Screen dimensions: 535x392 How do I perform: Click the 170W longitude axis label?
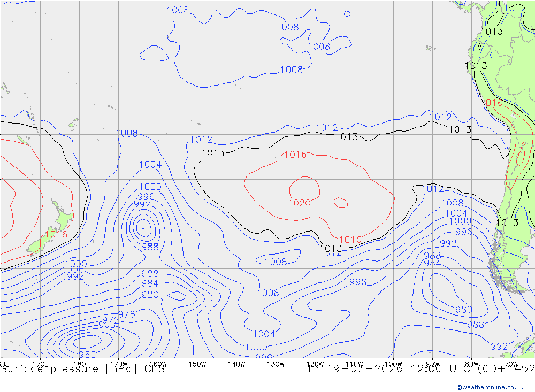click(x=119, y=364)
